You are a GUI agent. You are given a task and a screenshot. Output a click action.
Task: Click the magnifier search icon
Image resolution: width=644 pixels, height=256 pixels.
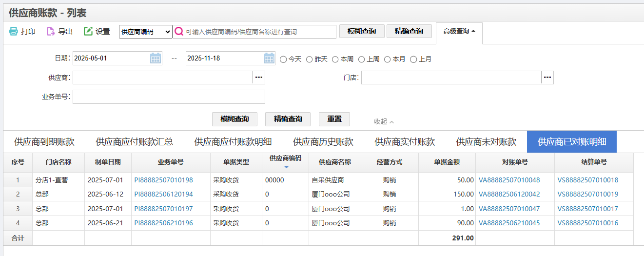point(179,32)
